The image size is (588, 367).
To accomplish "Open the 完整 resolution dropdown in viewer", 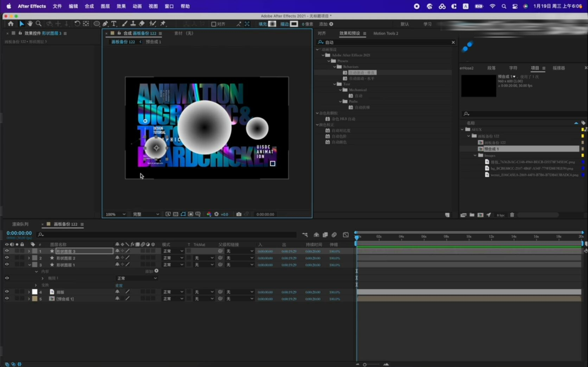I will [146, 214].
